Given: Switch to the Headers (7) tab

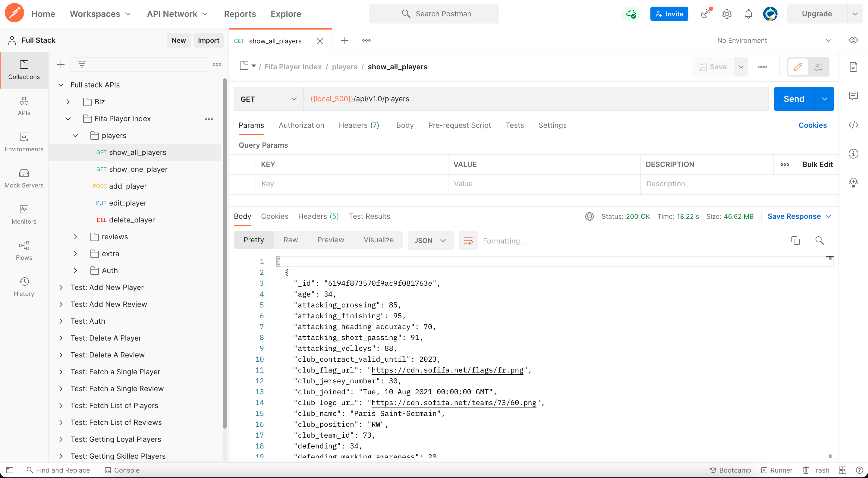Looking at the screenshot, I should pos(359,125).
